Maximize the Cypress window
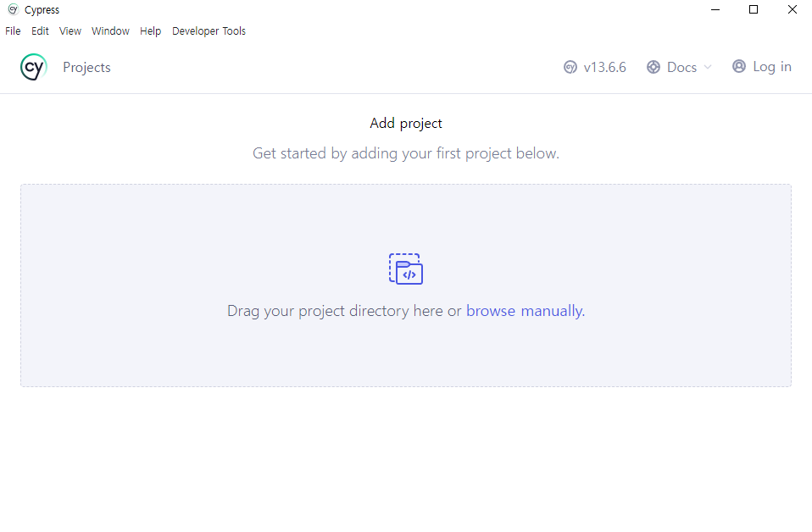 pyautogui.click(x=754, y=9)
